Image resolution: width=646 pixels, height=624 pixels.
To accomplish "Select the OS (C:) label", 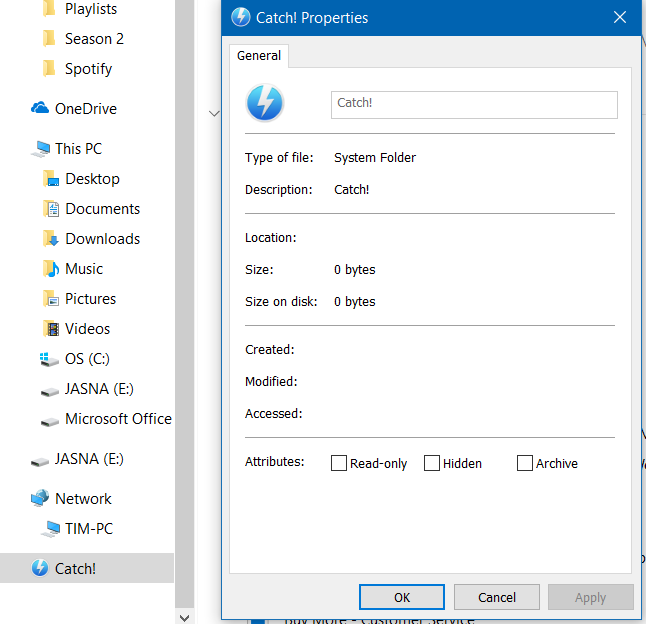I will (87, 359).
